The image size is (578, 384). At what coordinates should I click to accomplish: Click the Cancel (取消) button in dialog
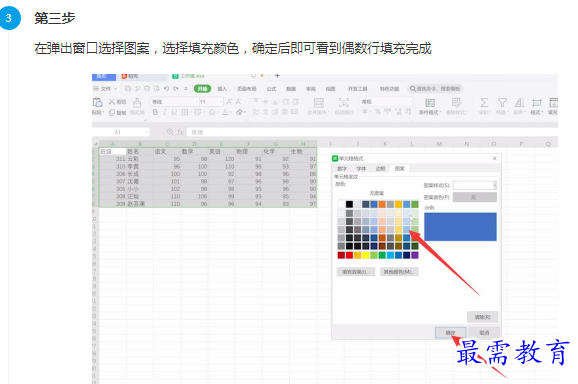click(x=484, y=332)
